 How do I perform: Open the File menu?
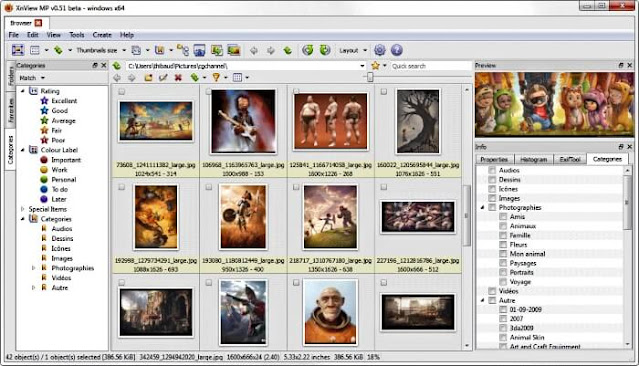coord(13,35)
